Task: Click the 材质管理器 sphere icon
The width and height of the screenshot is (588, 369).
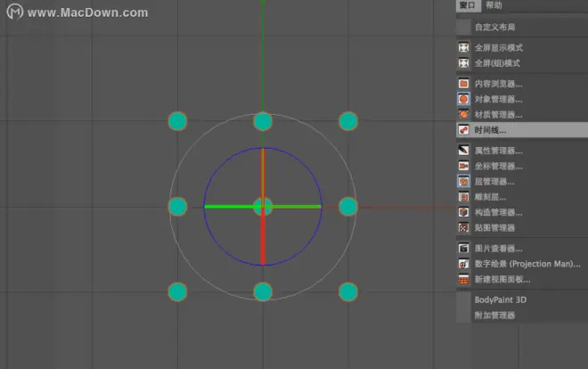Action: (464, 114)
